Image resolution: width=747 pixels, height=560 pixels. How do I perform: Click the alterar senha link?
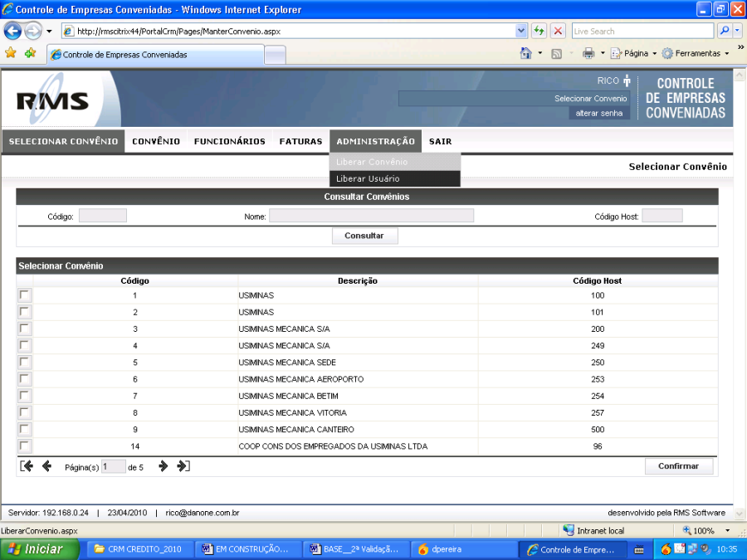click(x=598, y=114)
